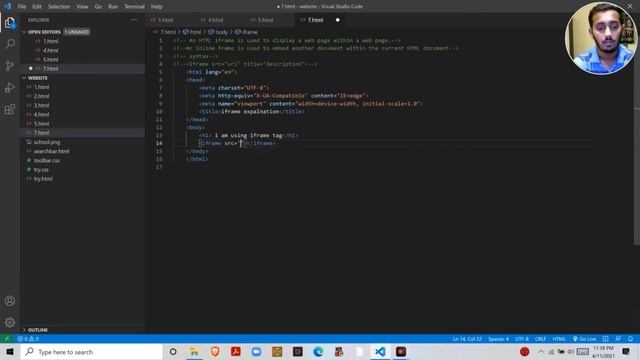Screen dimensions: 640x360
Task: Click the errors and warnings status indicator
Action: pos(28,339)
